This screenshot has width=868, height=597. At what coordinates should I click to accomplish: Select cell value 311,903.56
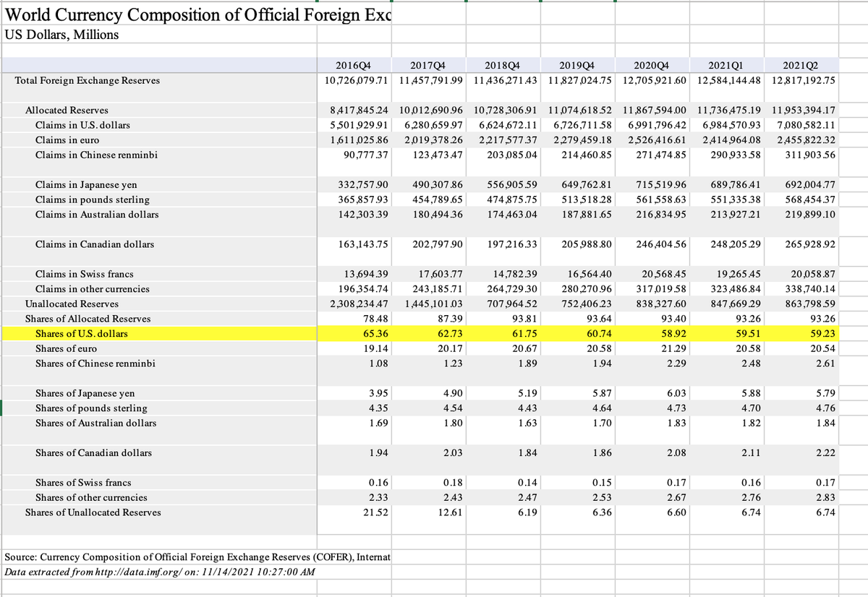[809, 155]
